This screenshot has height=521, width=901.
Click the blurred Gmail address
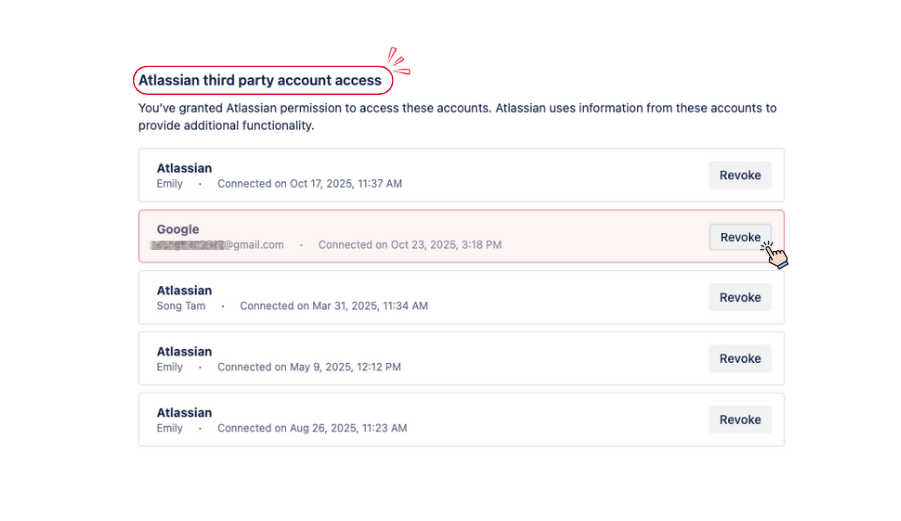point(217,244)
